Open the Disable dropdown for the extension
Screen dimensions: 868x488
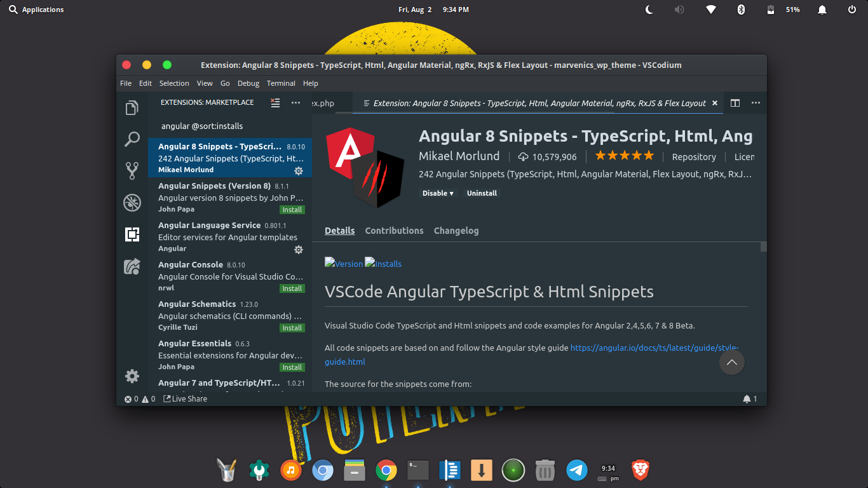click(438, 193)
